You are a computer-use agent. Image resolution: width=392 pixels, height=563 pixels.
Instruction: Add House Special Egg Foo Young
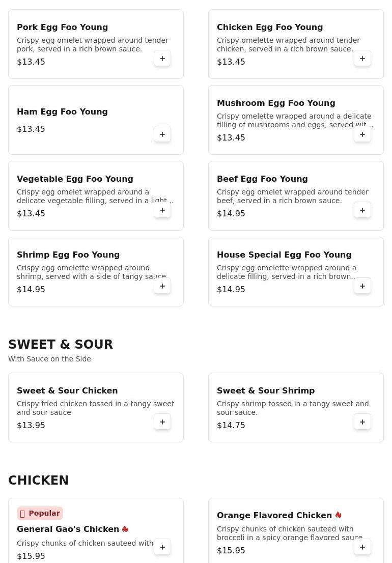click(362, 286)
